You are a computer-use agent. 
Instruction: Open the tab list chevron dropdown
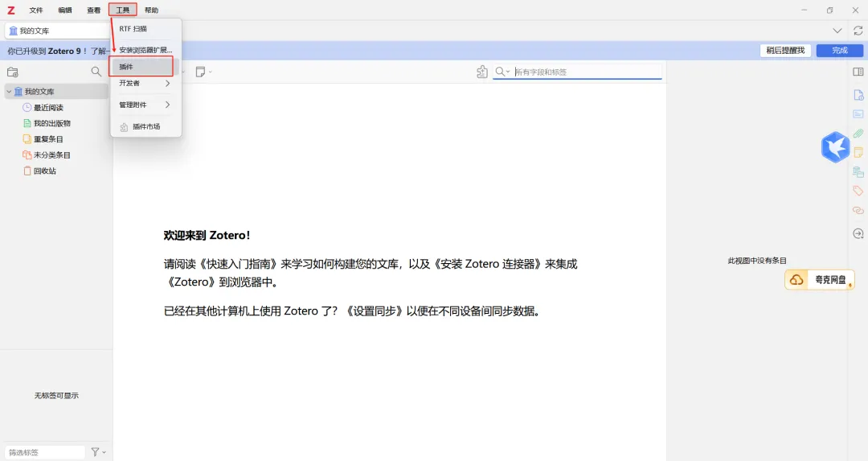coord(837,31)
